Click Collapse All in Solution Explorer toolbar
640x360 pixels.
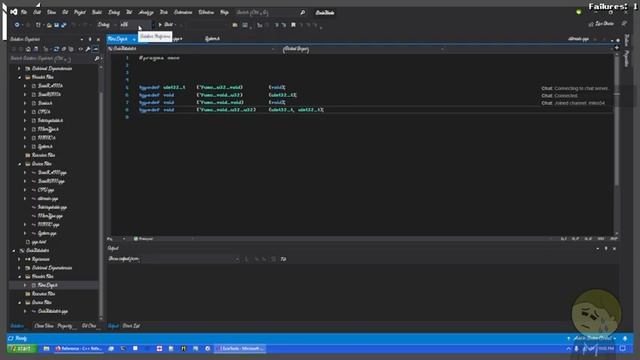pos(64,49)
